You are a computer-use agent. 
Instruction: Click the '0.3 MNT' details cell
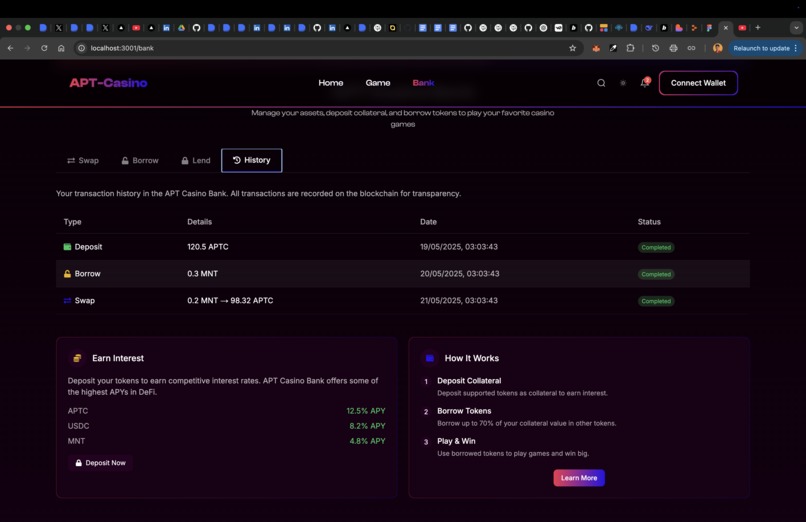click(203, 274)
